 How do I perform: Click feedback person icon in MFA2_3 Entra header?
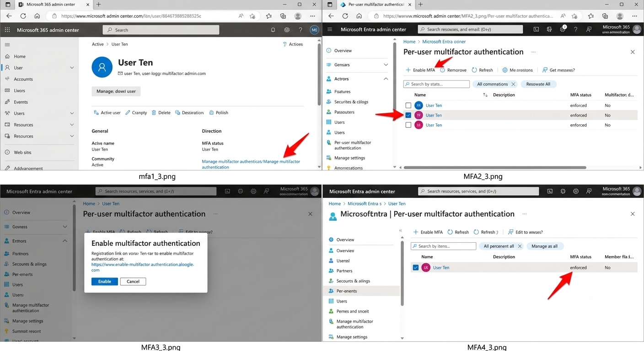point(589,29)
